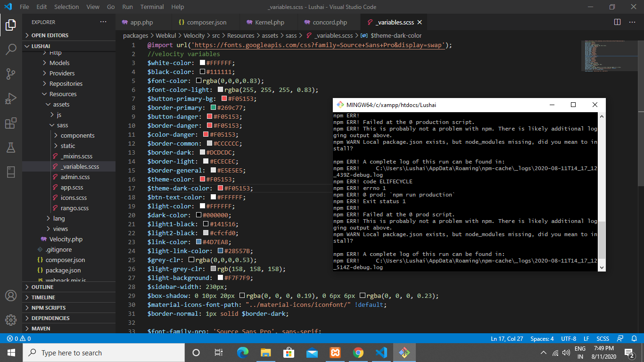Image resolution: width=644 pixels, height=362 pixels.
Task: Open the Run and Debug view
Action: 11,98
